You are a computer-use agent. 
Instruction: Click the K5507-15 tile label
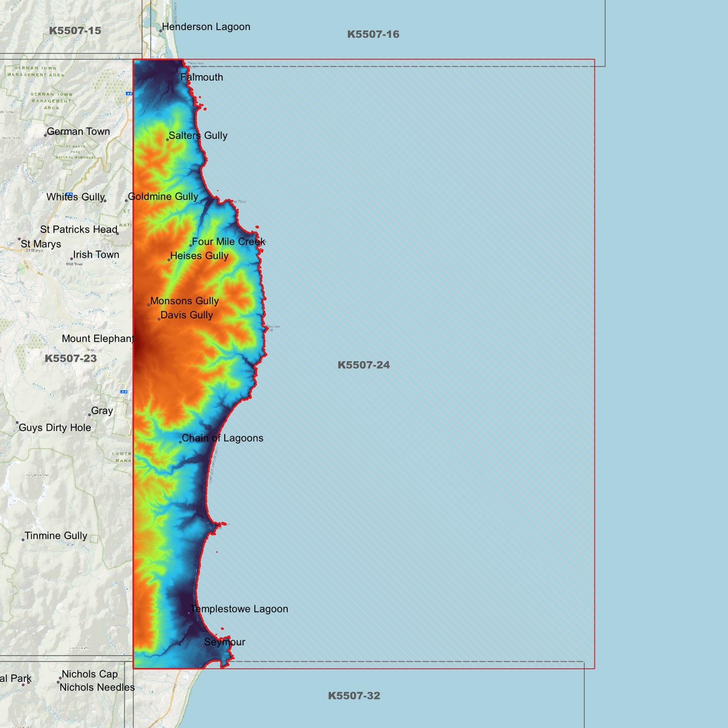[75, 30]
